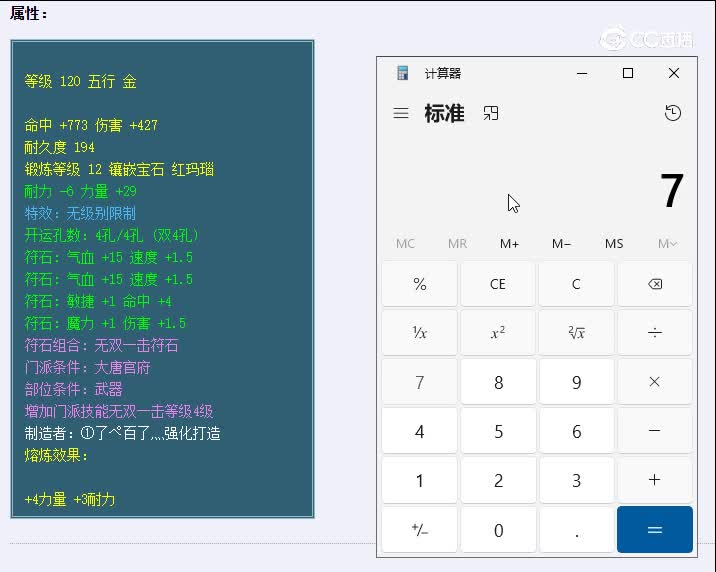Open the calculator hamburger navigation menu
This screenshot has width=716, height=572.
pyautogui.click(x=401, y=113)
